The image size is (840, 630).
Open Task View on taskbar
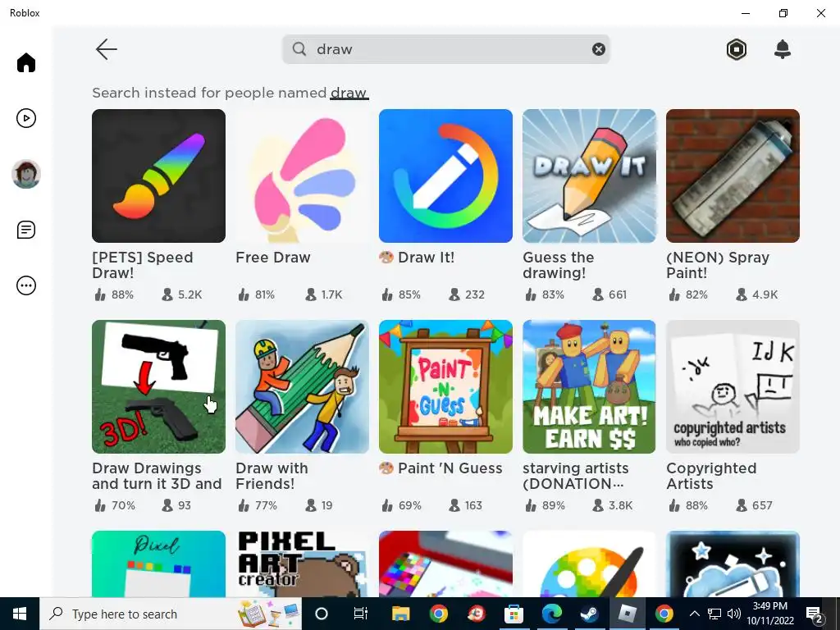(x=361, y=614)
